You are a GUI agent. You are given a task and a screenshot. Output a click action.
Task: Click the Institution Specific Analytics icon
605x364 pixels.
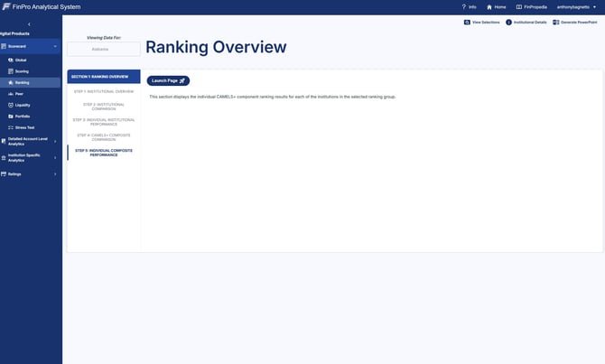[4, 158]
